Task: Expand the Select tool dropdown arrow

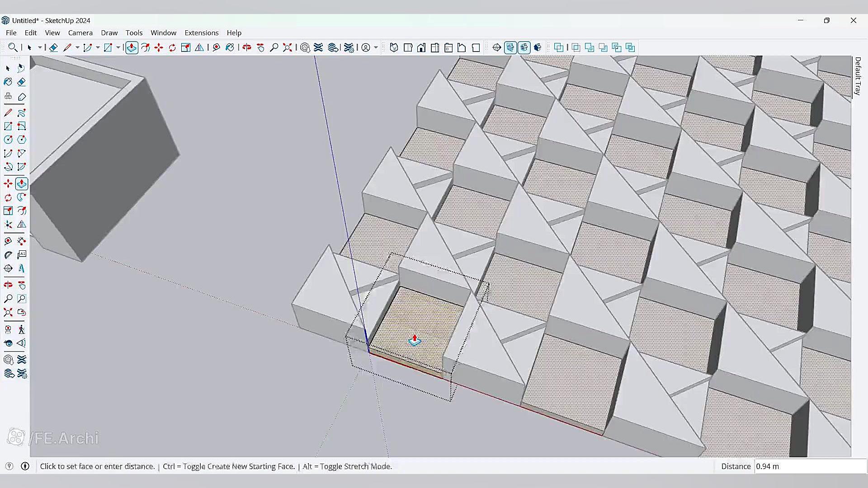Action: 40,47
